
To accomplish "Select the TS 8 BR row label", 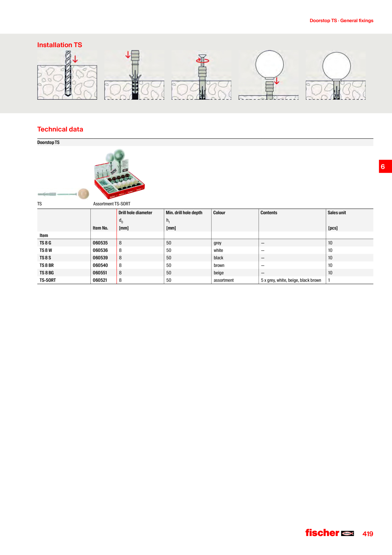I will (x=46, y=265).
